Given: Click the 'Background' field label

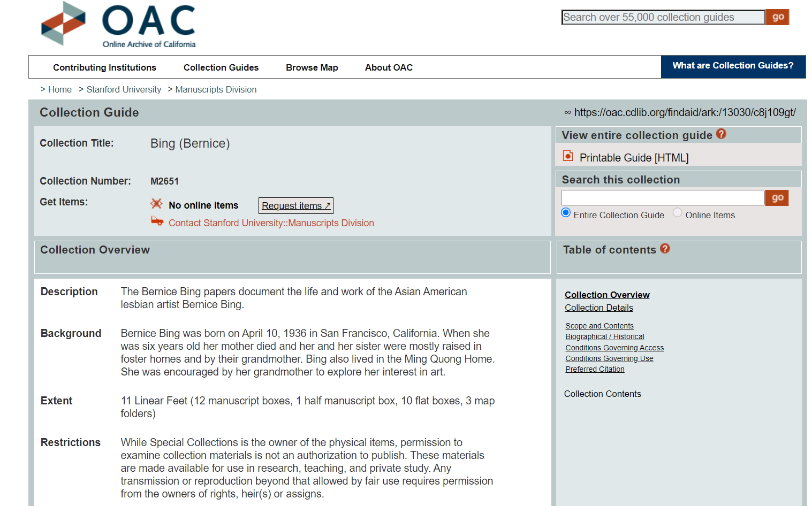Looking at the screenshot, I should 71,333.
